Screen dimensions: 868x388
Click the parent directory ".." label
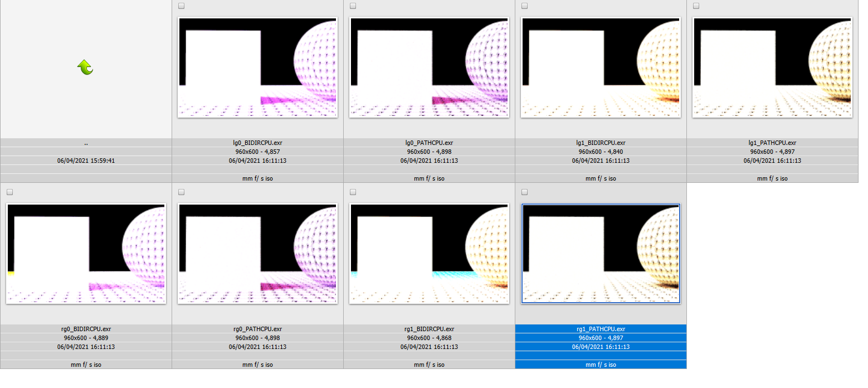pos(86,143)
